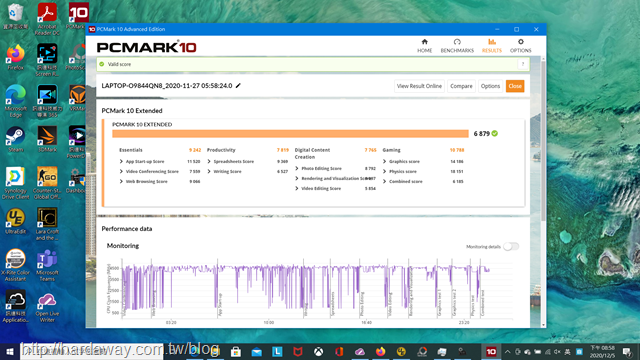Viewport: 640px width, 360px height.
Task: Open Counter-Strike Global Offensive desktop icon
Action: point(47,183)
